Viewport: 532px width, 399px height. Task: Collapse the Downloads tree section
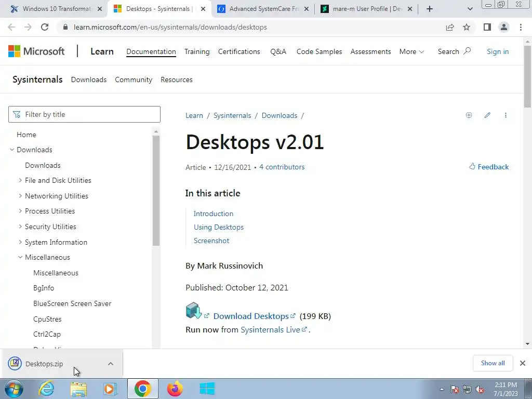coord(12,150)
